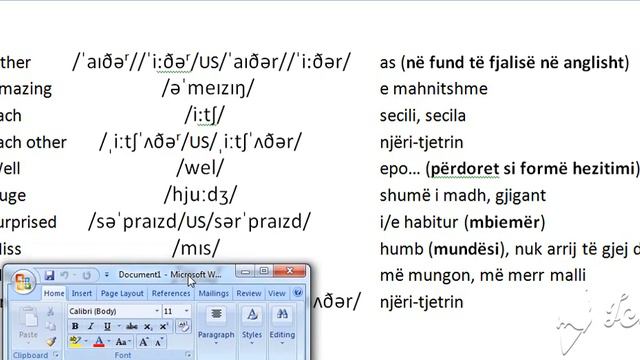The width and height of the screenshot is (640, 360).
Task: Open Word Help with the question mark icon
Action: click(x=298, y=293)
